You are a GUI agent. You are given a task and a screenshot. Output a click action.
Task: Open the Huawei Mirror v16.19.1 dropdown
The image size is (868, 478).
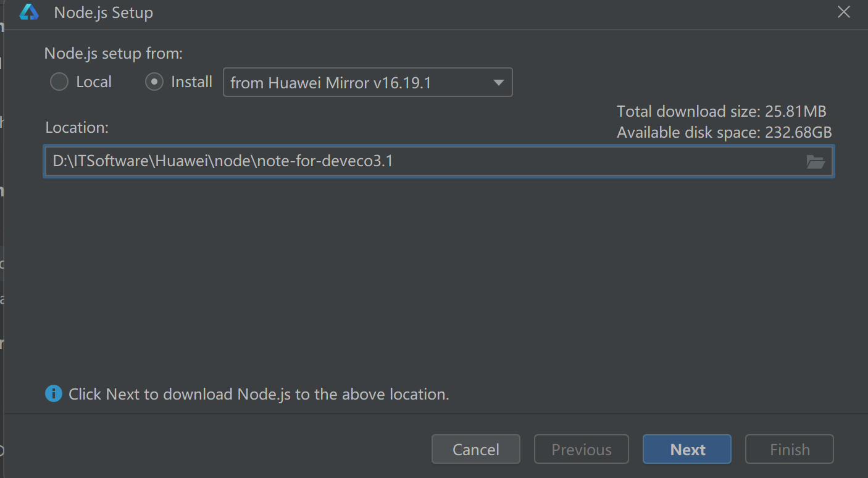click(x=367, y=82)
